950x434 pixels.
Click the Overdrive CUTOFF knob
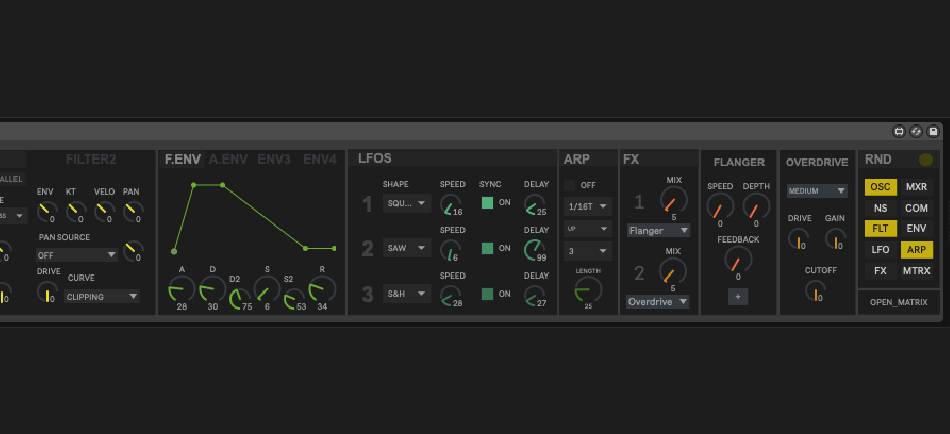coord(816,291)
